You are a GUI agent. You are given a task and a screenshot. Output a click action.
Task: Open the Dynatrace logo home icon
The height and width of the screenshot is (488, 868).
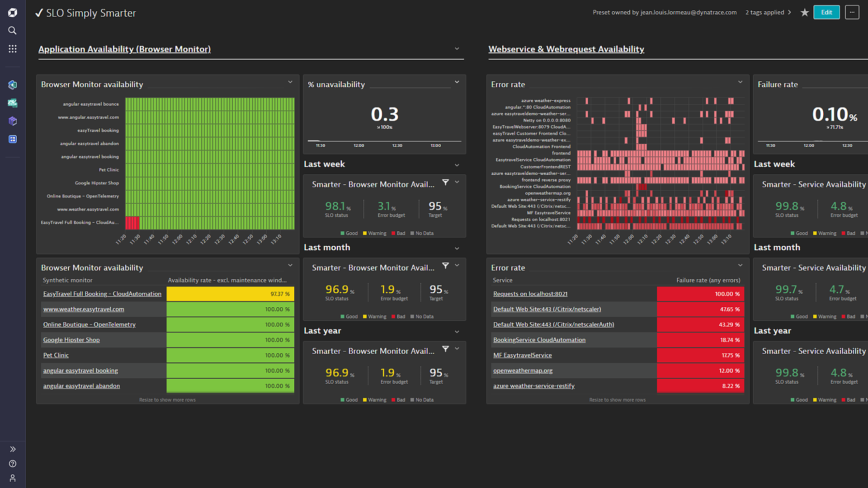click(x=13, y=13)
